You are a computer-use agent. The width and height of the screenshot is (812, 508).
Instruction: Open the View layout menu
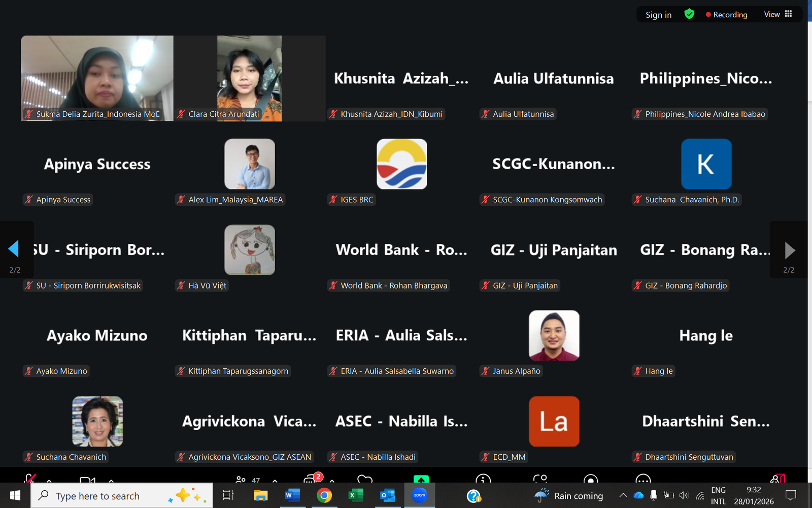click(x=777, y=14)
